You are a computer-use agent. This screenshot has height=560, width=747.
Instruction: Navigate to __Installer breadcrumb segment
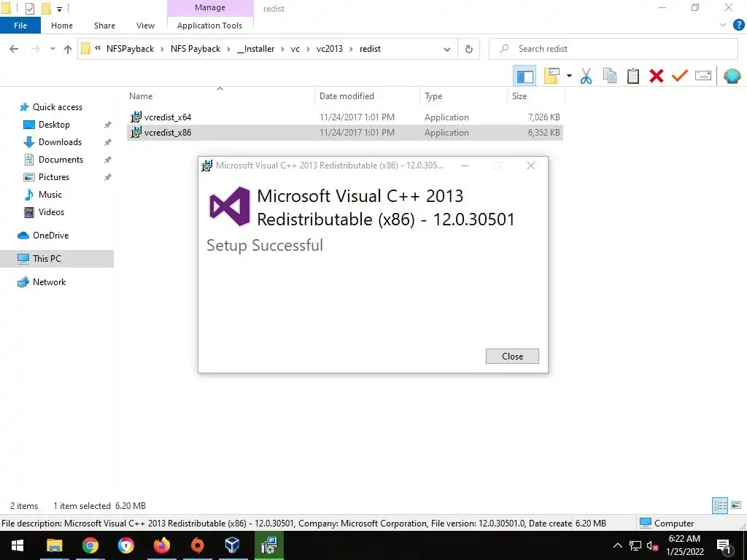pyautogui.click(x=255, y=49)
